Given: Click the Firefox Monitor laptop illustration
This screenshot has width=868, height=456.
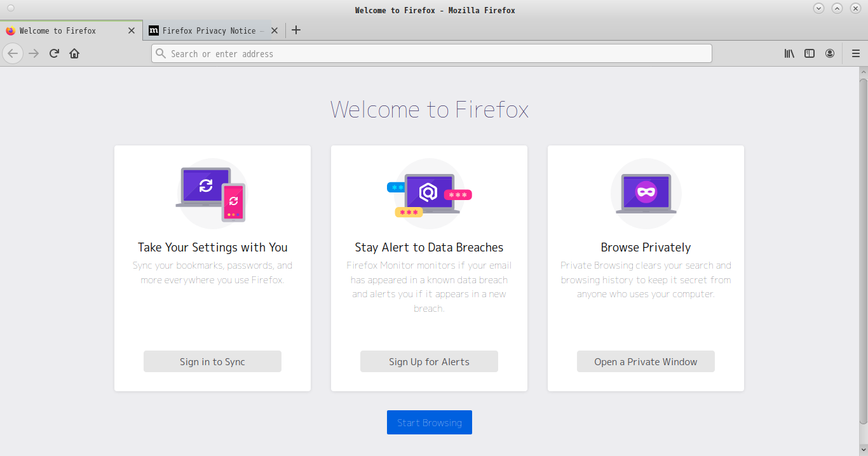Looking at the screenshot, I should (x=429, y=194).
